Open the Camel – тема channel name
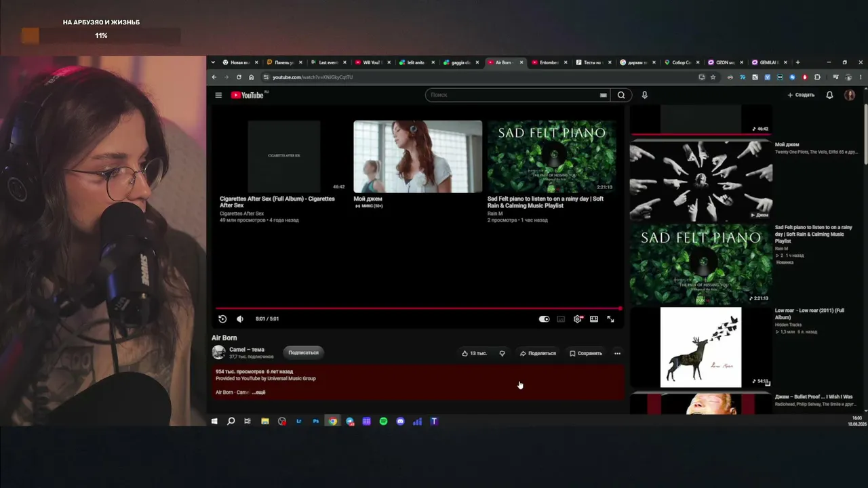The image size is (868, 488). coord(247,350)
